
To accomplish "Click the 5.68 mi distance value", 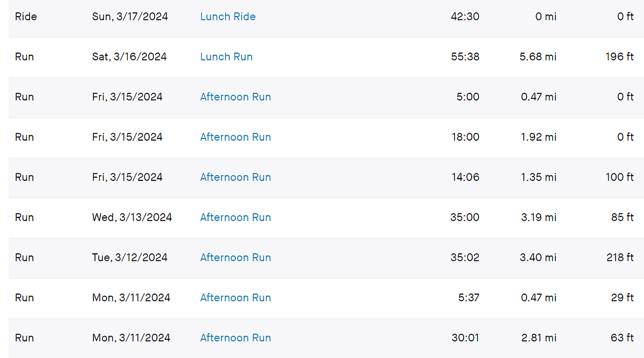I will click(x=538, y=56).
